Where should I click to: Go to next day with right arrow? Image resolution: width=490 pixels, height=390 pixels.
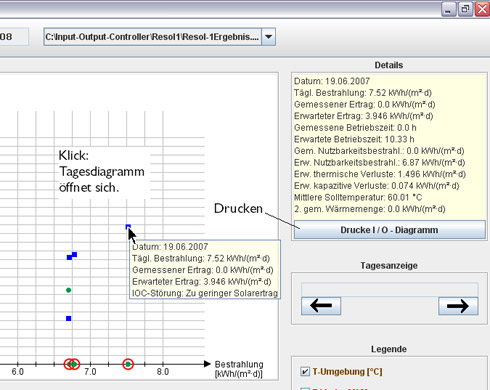pos(458,306)
